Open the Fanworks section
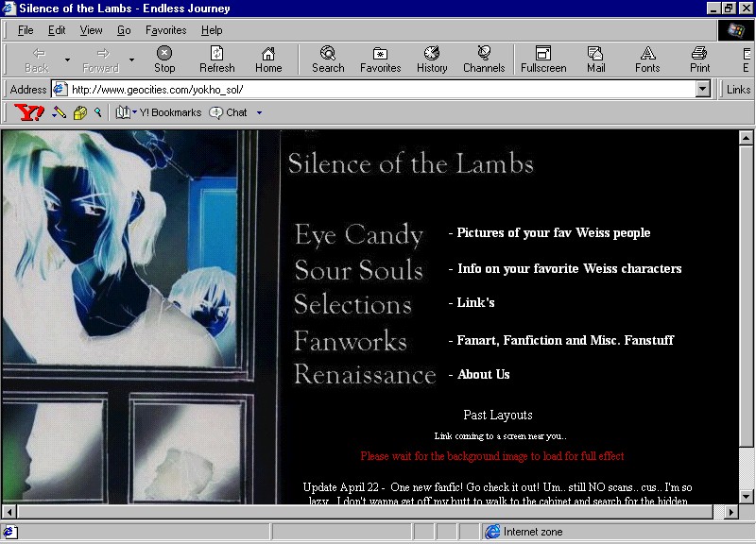 point(351,341)
